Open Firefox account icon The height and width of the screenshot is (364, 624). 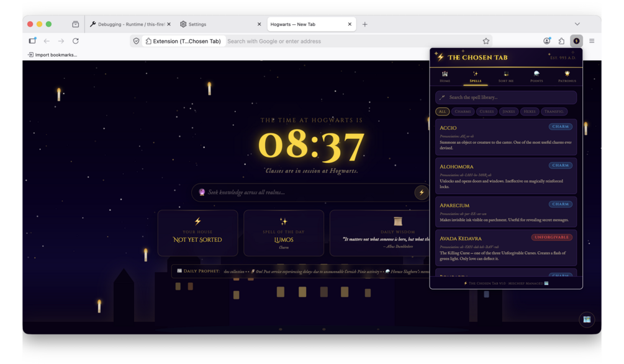coord(547,41)
